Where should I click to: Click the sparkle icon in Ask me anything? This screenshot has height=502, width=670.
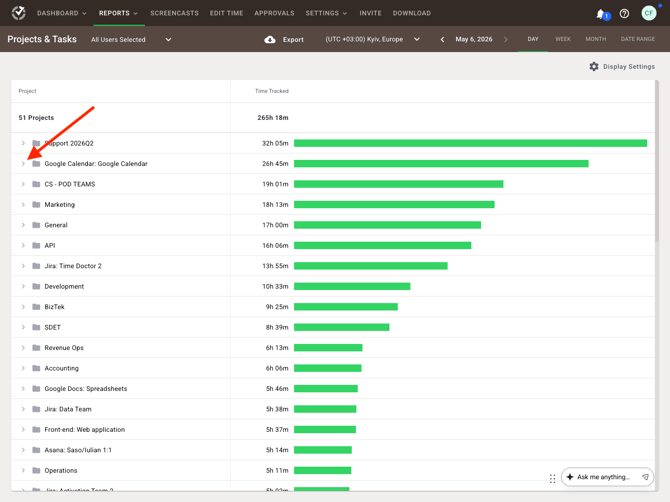[x=570, y=477]
